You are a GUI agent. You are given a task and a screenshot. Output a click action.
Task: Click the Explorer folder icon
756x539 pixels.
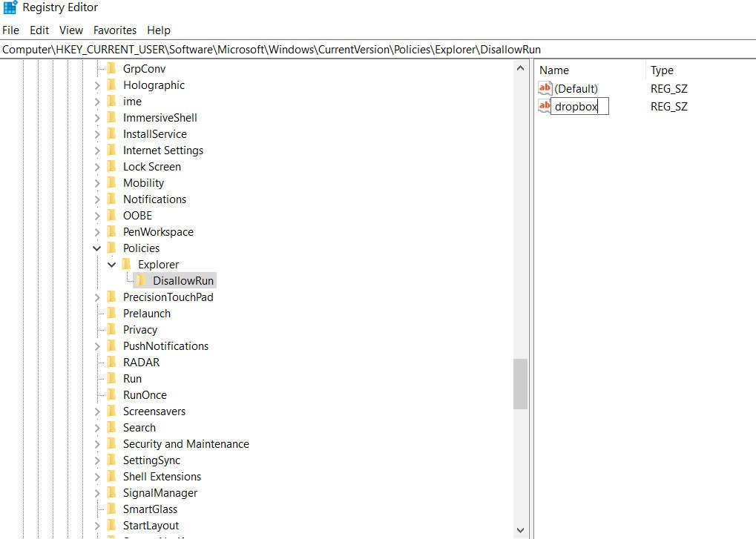point(126,264)
